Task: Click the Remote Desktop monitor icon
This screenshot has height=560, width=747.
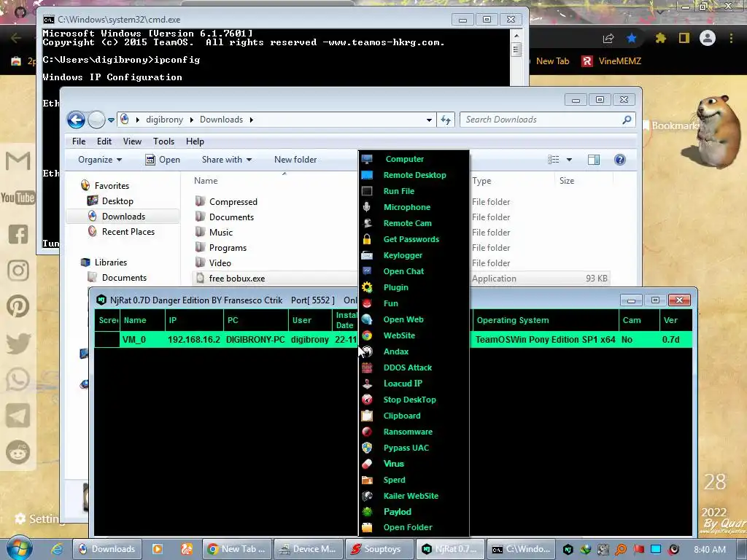Action: coord(367,175)
